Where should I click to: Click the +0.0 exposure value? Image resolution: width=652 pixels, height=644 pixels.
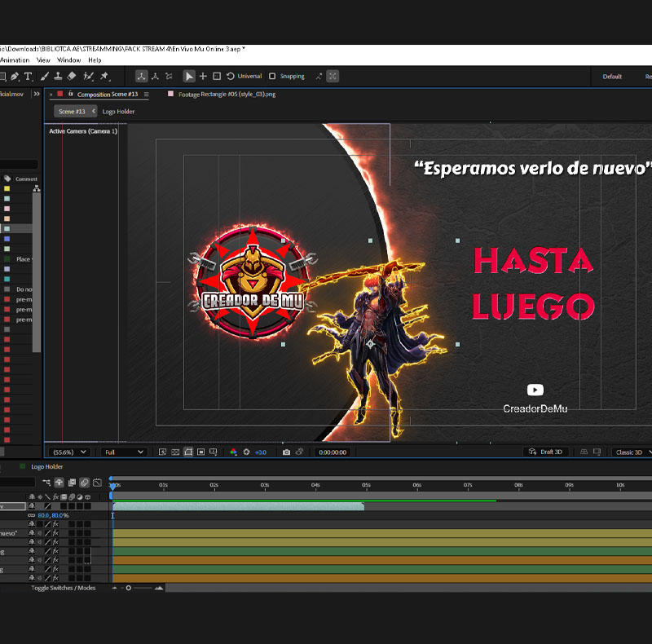(261, 452)
